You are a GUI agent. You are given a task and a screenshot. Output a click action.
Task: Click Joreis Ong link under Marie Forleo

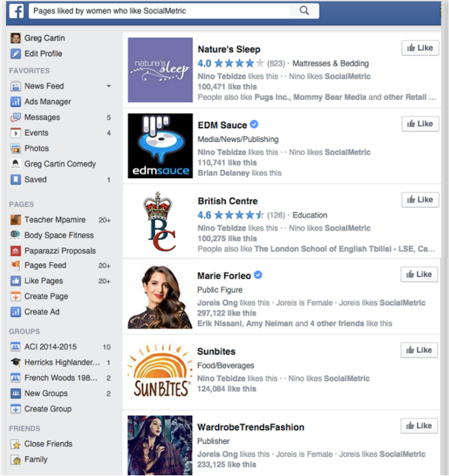click(x=217, y=303)
